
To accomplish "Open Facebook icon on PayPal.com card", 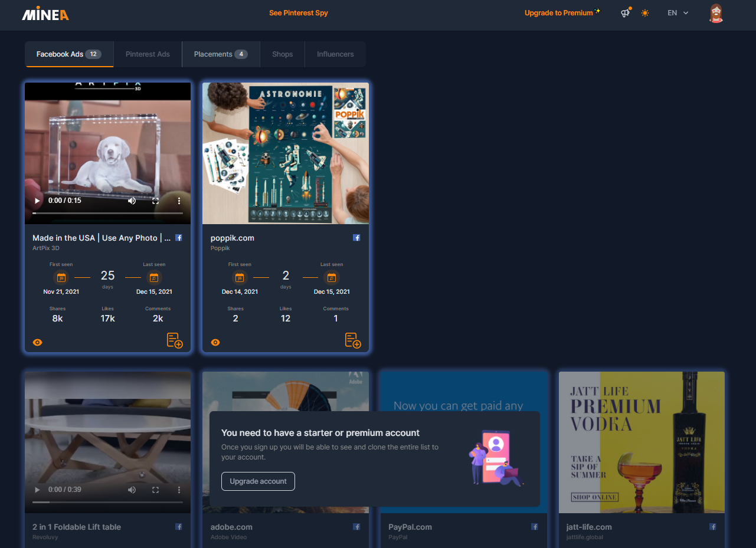I will (535, 527).
